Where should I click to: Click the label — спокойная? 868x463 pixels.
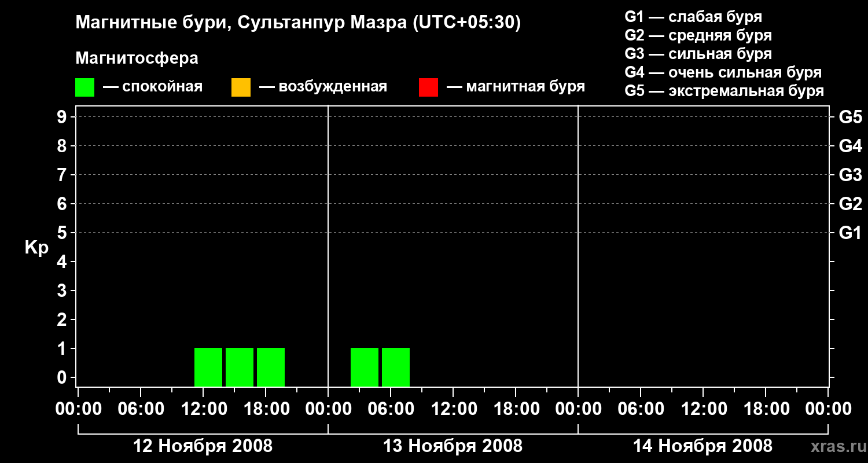coord(153,87)
